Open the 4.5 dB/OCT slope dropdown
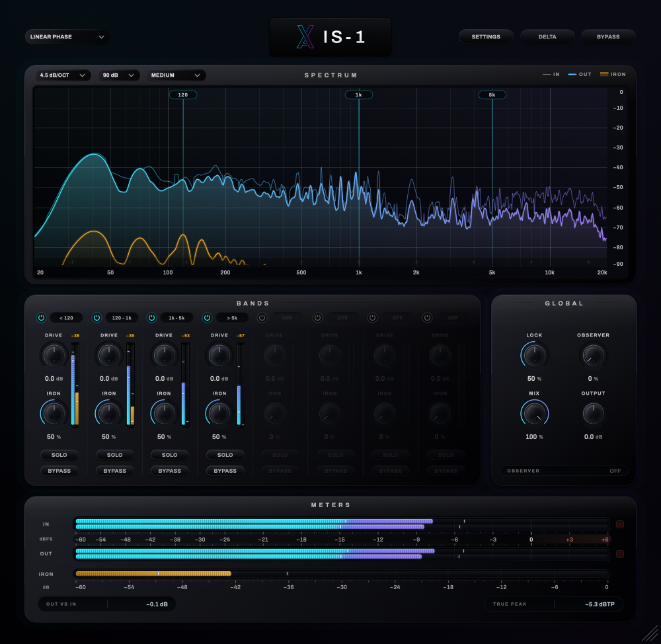Viewport: 661px width, 644px height. coord(62,75)
